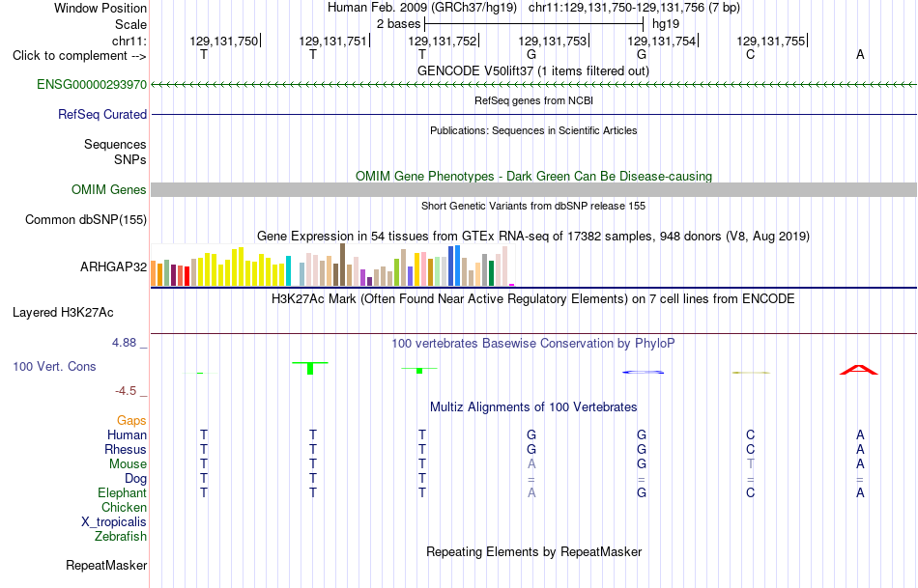Open the GTEx Gene Expression track title
This screenshot has width=918, height=588.
(533, 237)
